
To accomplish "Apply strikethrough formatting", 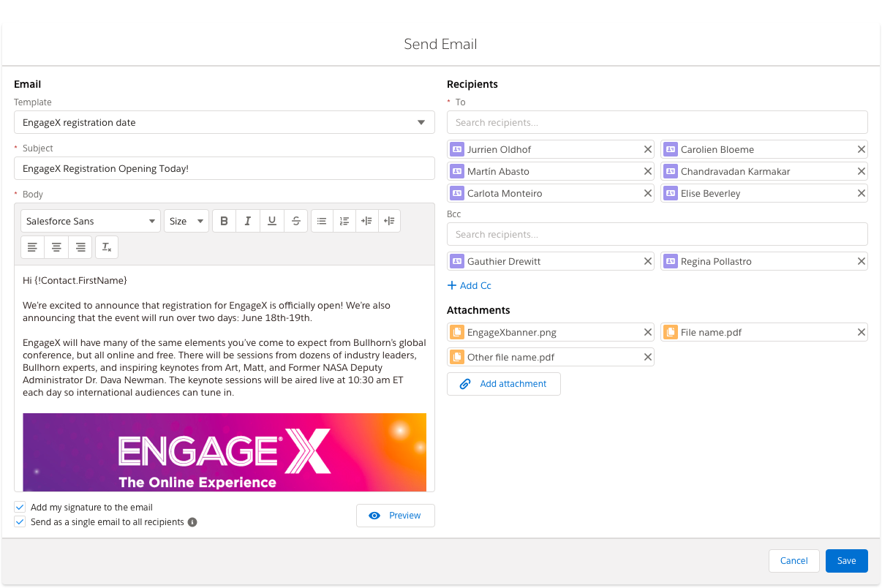I will click(295, 221).
